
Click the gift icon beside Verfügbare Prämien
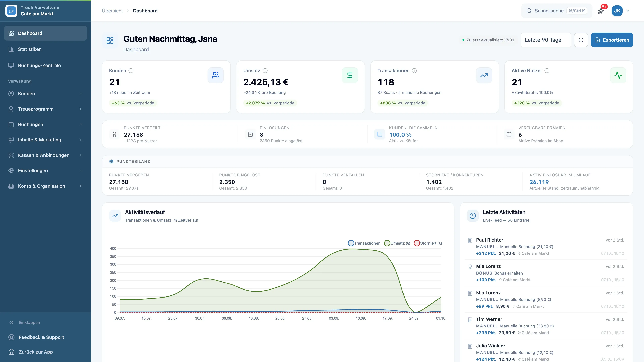[509, 134]
